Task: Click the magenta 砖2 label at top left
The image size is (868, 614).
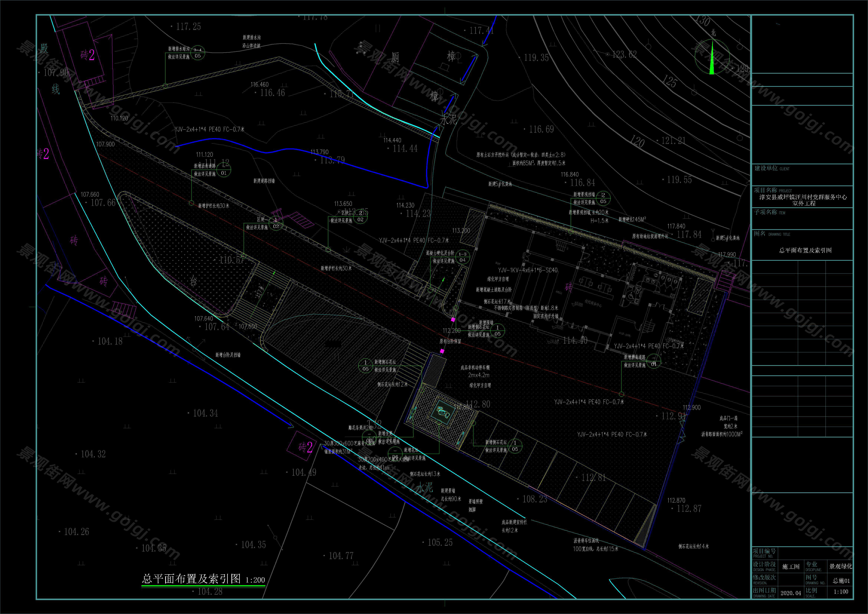Action: click(x=88, y=55)
